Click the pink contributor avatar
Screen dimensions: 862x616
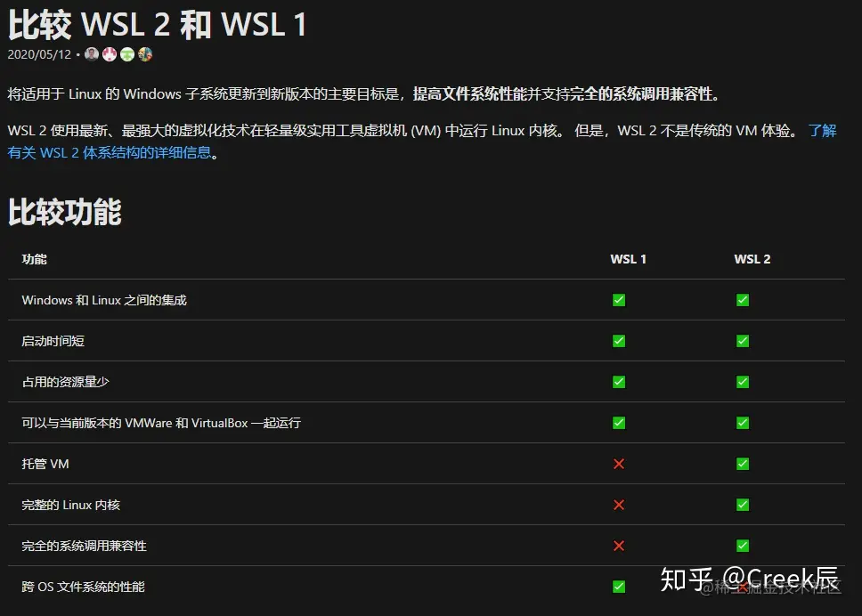[x=110, y=54]
